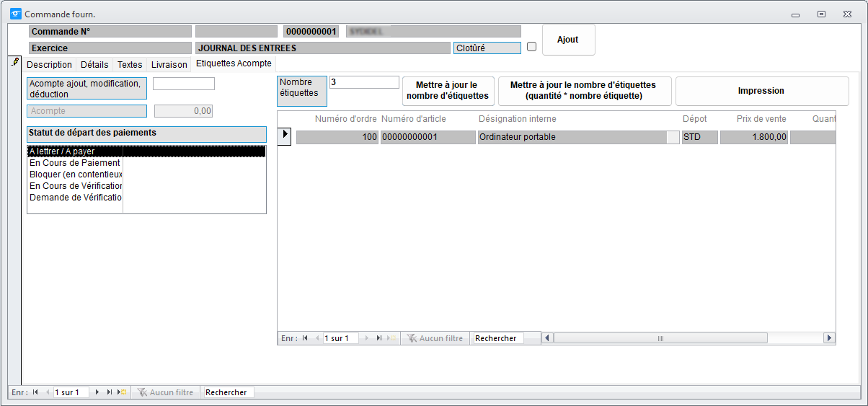868x406 pixels.
Task: Go to first record in the étiquettes subform navigator
Action: [x=305, y=338]
